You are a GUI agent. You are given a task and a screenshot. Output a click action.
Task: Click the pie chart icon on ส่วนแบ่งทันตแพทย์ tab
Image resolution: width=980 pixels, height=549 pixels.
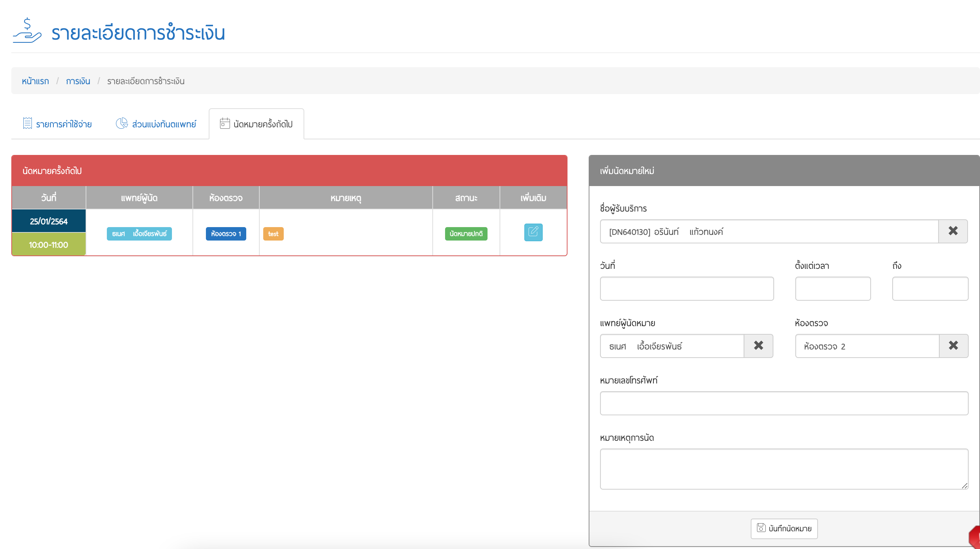click(122, 123)
